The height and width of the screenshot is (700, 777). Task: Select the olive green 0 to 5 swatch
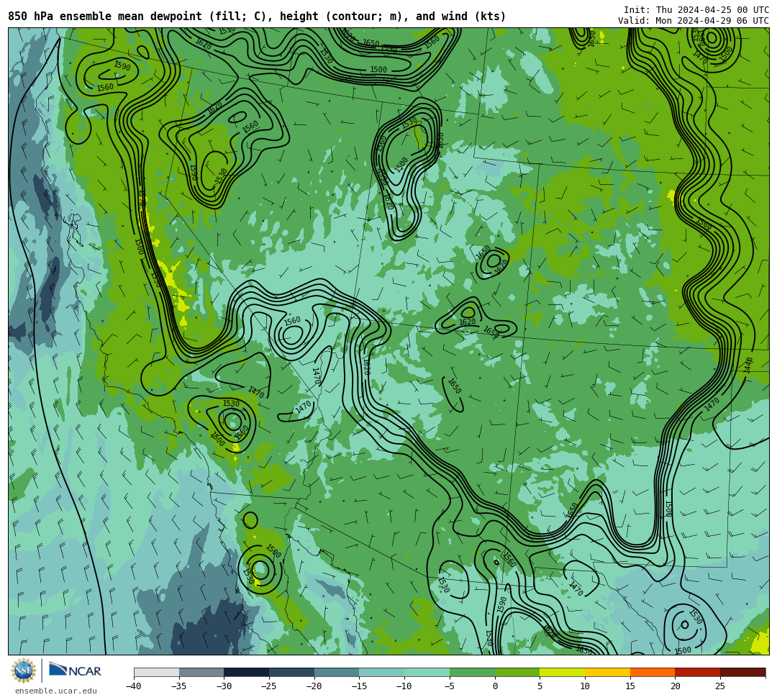(517, 672)
